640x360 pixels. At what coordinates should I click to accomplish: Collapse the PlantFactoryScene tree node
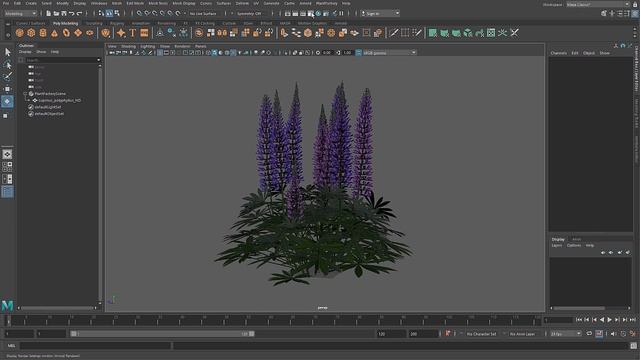pyautogui.click(x=25, y=94)
